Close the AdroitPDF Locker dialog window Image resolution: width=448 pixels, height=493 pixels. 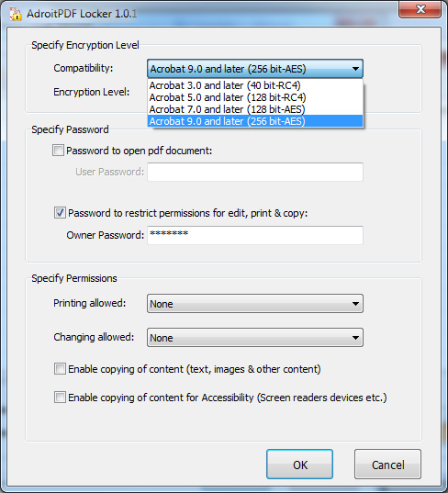[420, 9]
